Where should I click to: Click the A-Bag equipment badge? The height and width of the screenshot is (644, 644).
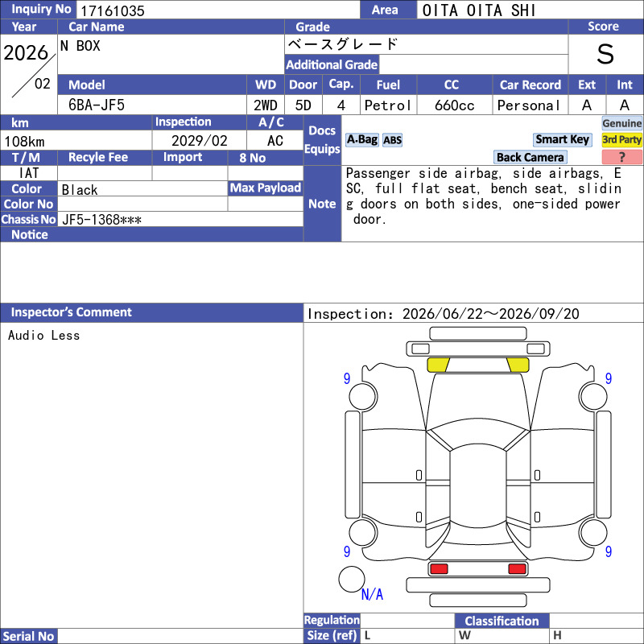pyautogui.click(x=361, y=139)
